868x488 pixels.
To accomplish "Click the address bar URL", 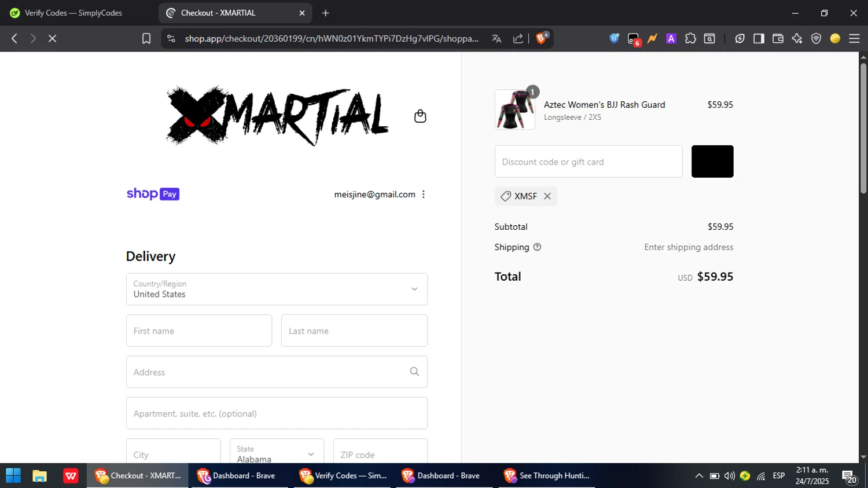I will pos(332,38).
